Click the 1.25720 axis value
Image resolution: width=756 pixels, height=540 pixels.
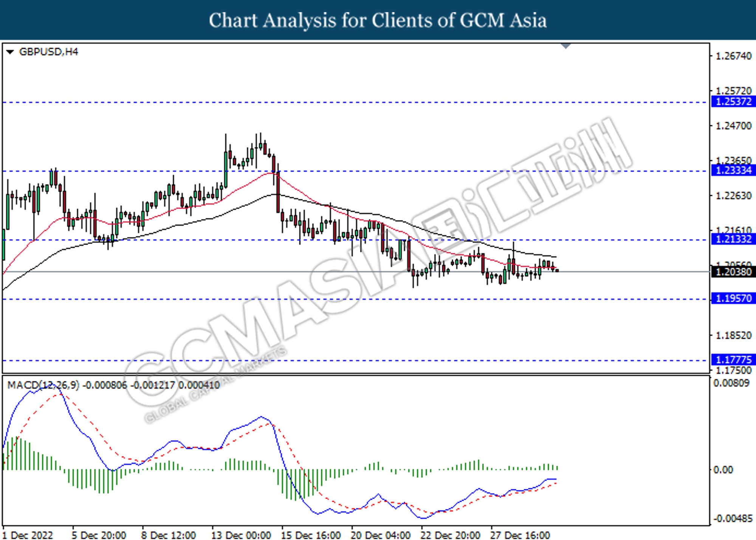click(734, 91)
